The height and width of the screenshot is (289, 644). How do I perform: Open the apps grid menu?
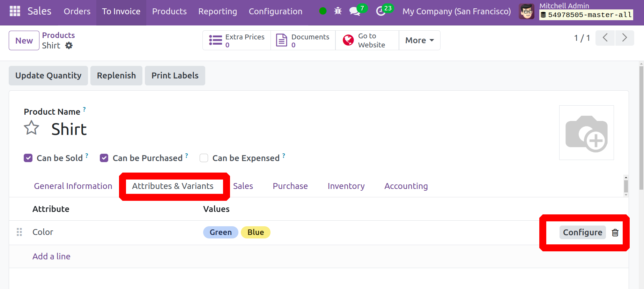[x=15, y=11]
